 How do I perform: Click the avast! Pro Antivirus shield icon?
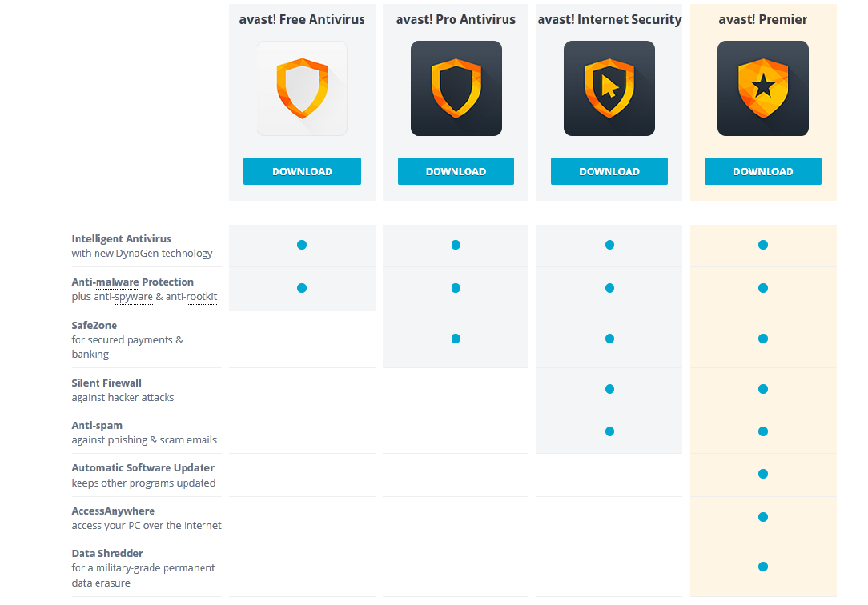click(x=456, y=88)
